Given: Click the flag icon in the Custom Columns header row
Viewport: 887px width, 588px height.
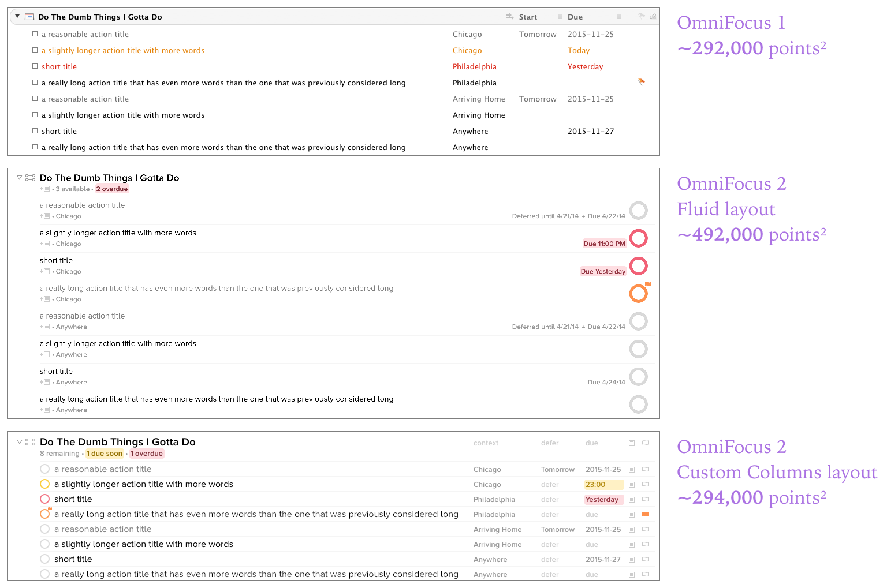Looking at the screenshot, I should pos(646,443).
